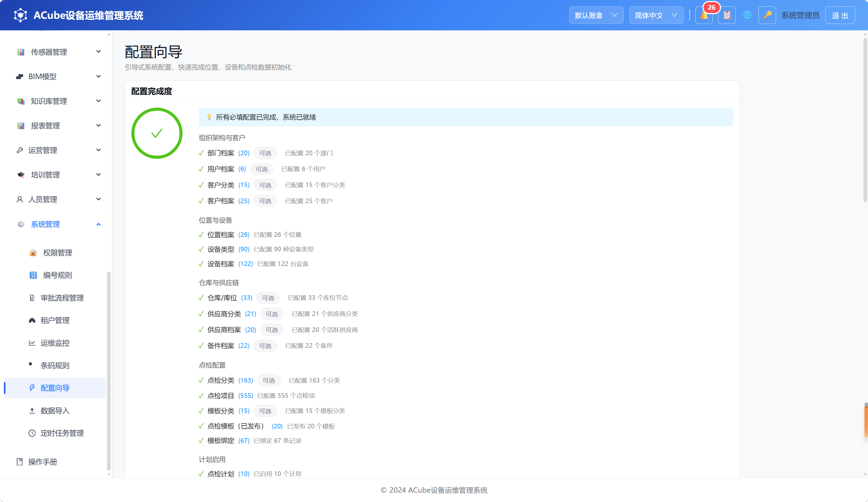Open the 点检计划 (10) link
868x502 pixels.
coord(228,474)
